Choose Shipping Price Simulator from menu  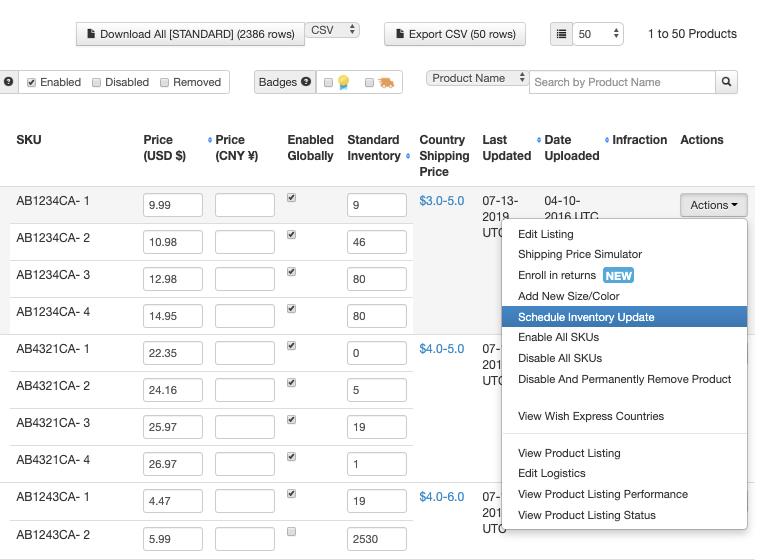pyautogui.click(x=580, y=254)
